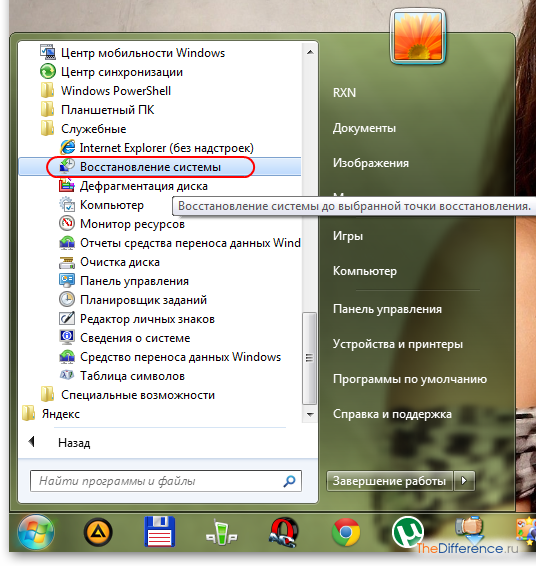Click the Редактор личных знаков icon
Image resolution: width=536 pixels, height=566 pixels.
(x=67, y=319)
